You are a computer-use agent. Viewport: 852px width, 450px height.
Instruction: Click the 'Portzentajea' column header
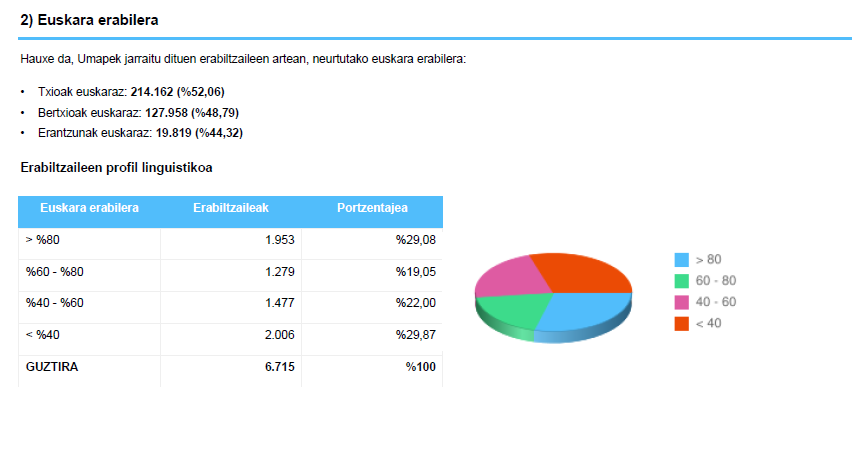pos(372,208)
